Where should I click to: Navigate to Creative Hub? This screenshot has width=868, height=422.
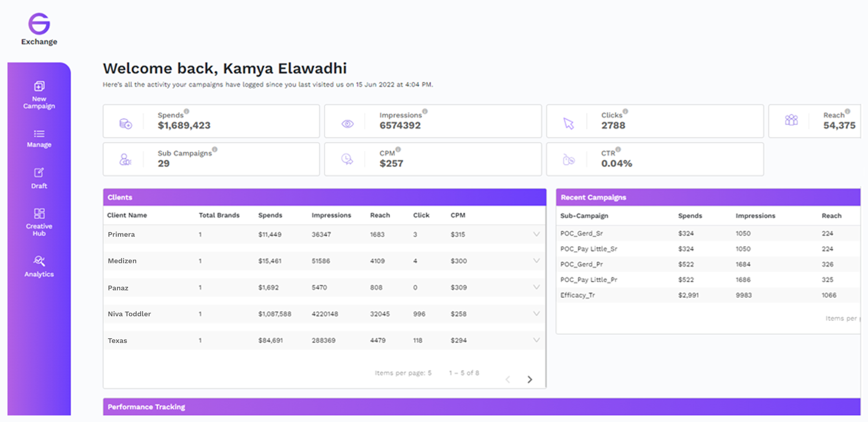pos(39,220)
